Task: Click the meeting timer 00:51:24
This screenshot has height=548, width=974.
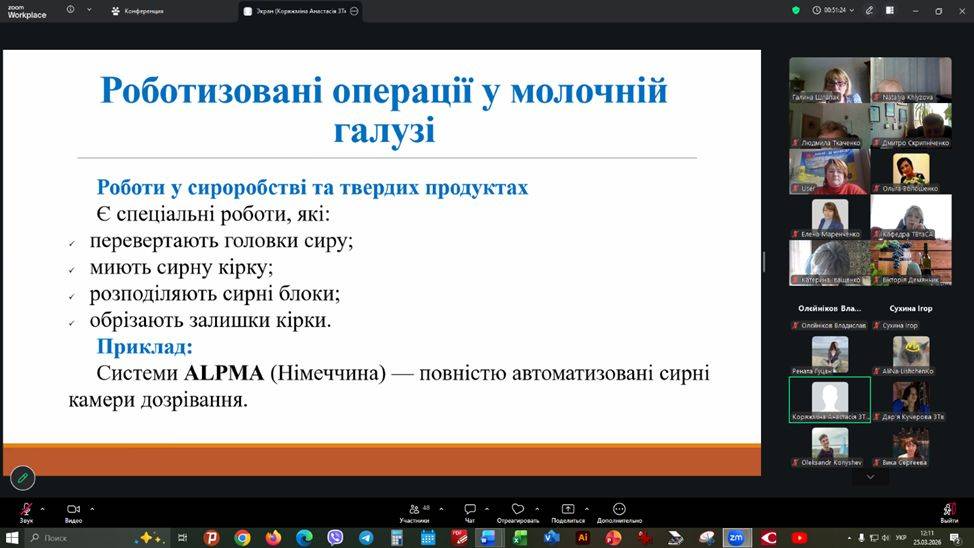Action: 829,10
